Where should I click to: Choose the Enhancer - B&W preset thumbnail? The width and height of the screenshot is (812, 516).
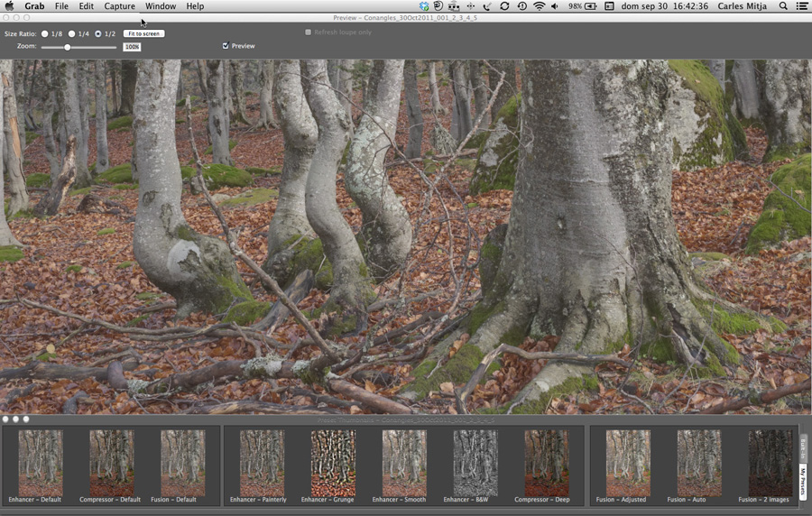(x=475, y=462)
